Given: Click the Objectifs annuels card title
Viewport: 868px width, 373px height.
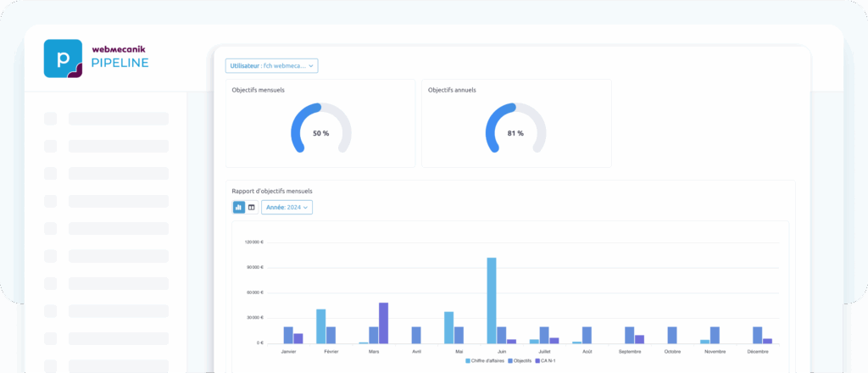Looking at the screenshot, I should coord(451,90).
